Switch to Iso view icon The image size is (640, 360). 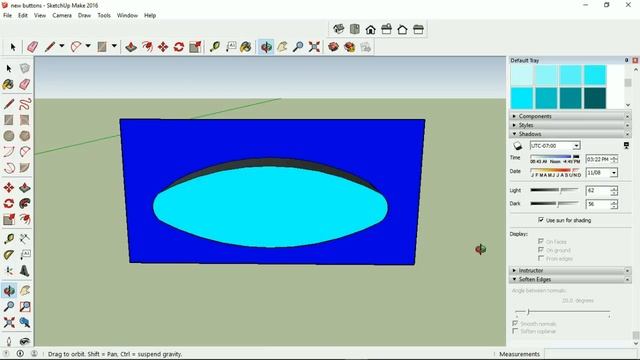(x=338, y=29)
